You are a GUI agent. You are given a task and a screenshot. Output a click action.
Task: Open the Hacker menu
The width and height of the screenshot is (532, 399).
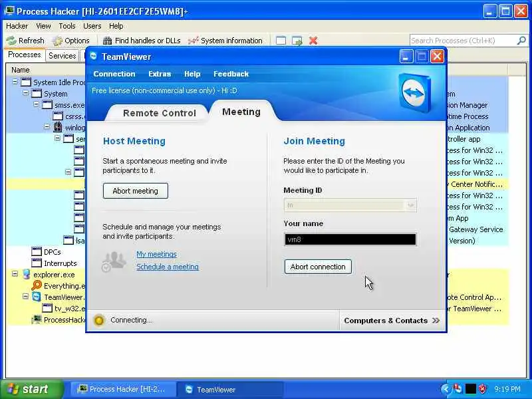click(x=17, y=26)
